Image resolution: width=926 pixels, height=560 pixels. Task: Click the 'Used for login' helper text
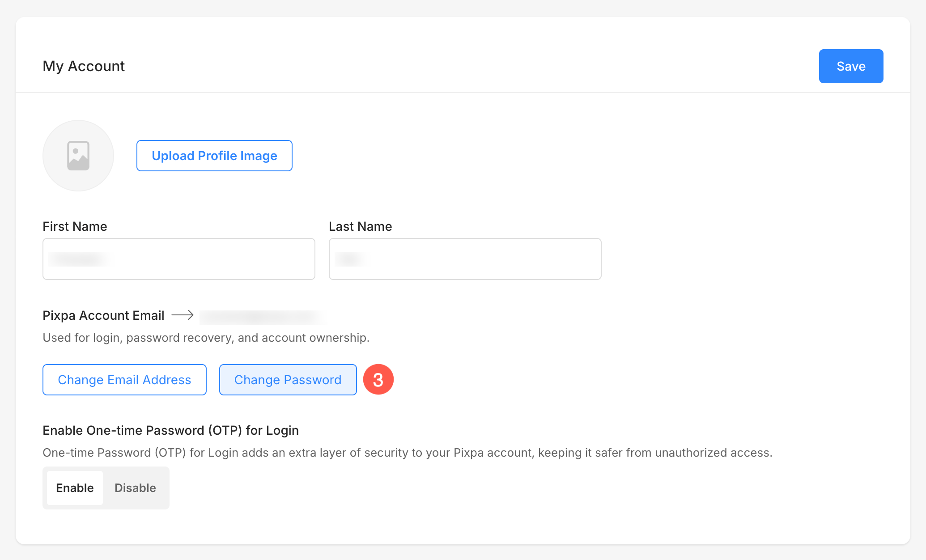tap(206, 338)
